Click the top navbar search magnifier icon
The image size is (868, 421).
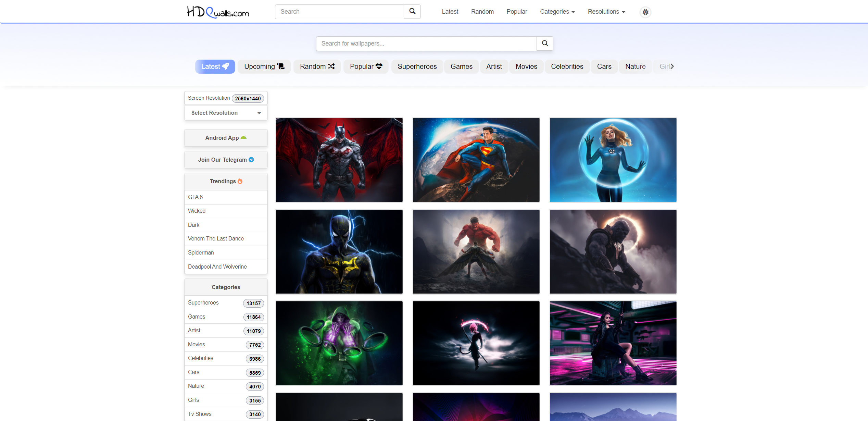point(412,12)
